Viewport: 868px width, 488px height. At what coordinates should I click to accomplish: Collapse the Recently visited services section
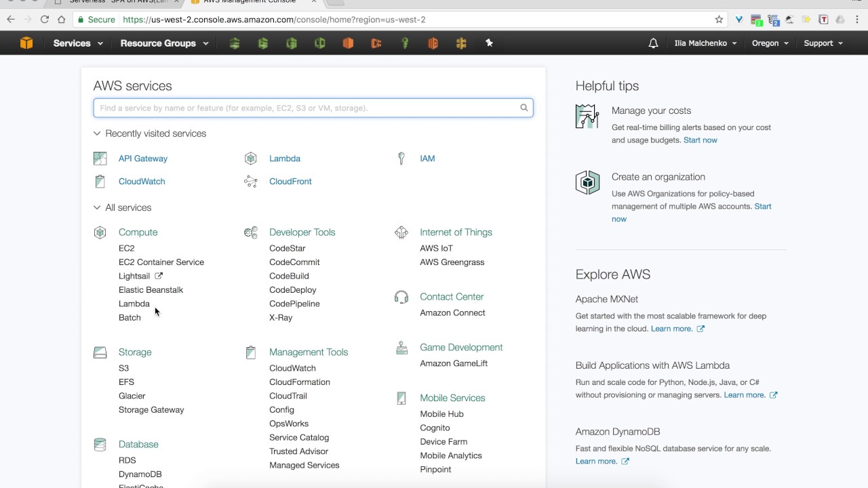150,134
